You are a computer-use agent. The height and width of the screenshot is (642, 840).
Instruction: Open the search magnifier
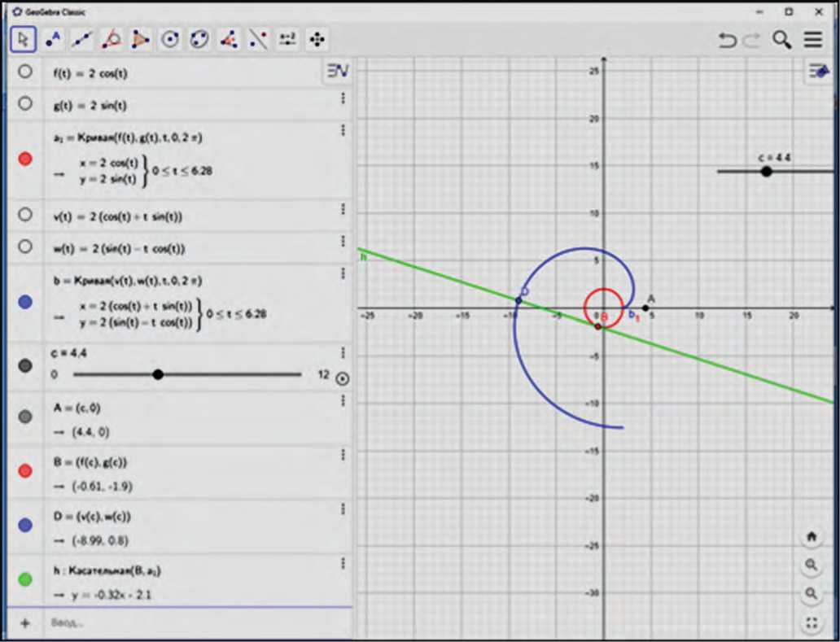point(781,40)
